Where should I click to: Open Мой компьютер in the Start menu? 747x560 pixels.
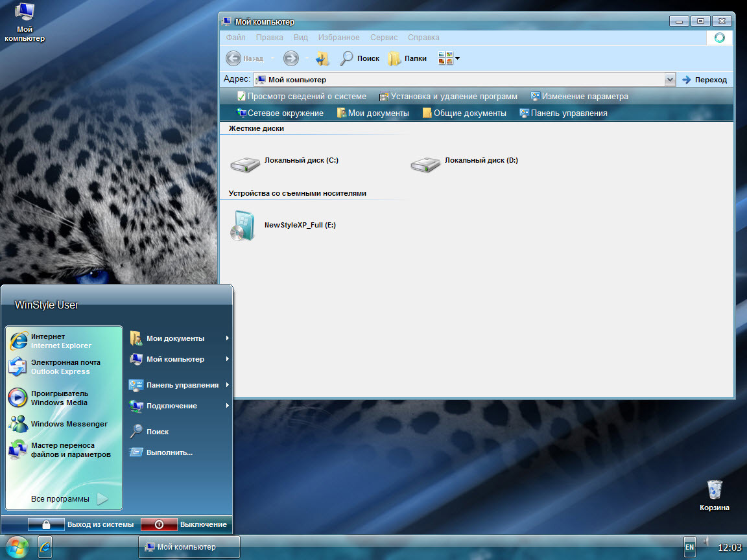click(x=179, y=359)
